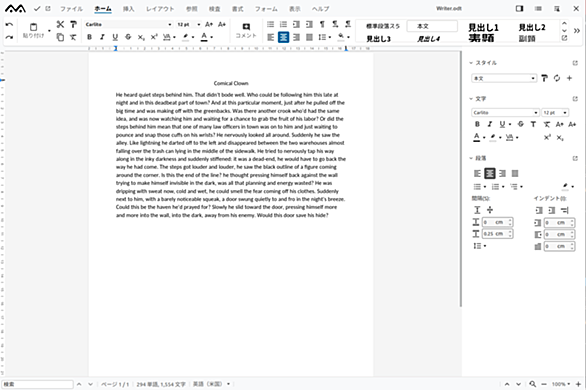This screenshot has height=390, width=586.
Task: Open sidebar paragraph style 本文 dropdown
Action: click(533, 78)
